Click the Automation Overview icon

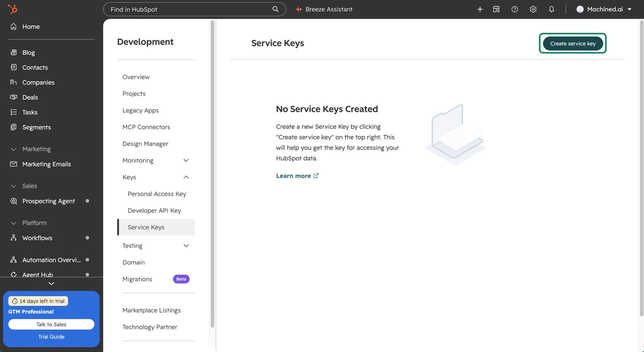coord(14,260)
